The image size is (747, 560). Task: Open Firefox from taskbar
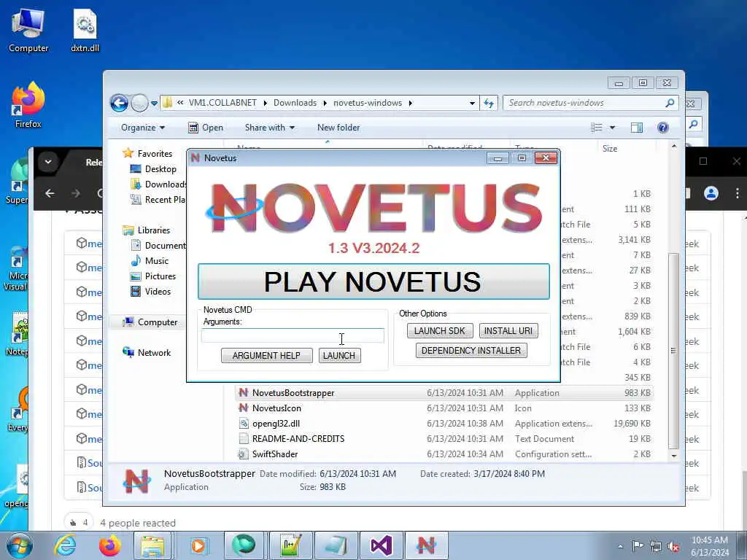(109, 545)
